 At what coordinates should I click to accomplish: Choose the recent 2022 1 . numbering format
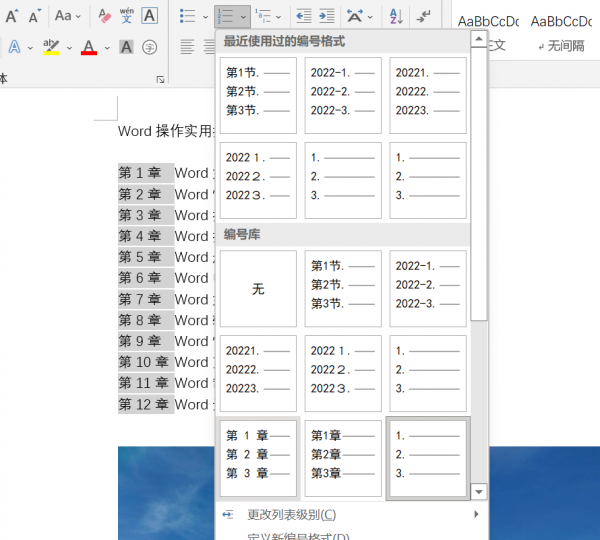click(x=258, y=180)
